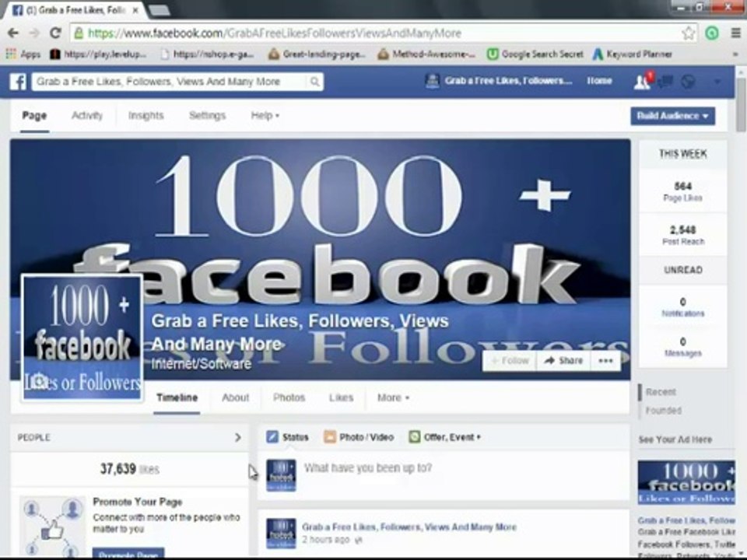The image size is (747, 560).
Task: Open the Keyword Planner bookmark
Action: tap(632, 54)
